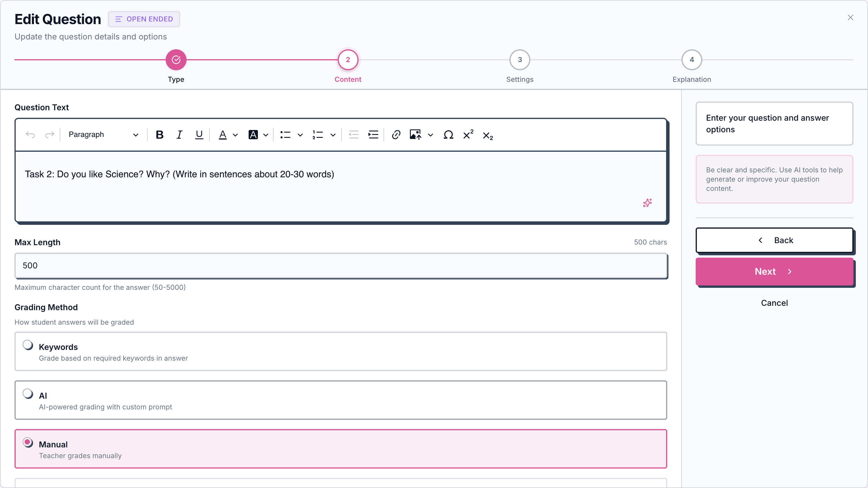Screen dimensions: 868x488
Task: Select the Manual grading radio button
Action: click(x=28, y=442)
